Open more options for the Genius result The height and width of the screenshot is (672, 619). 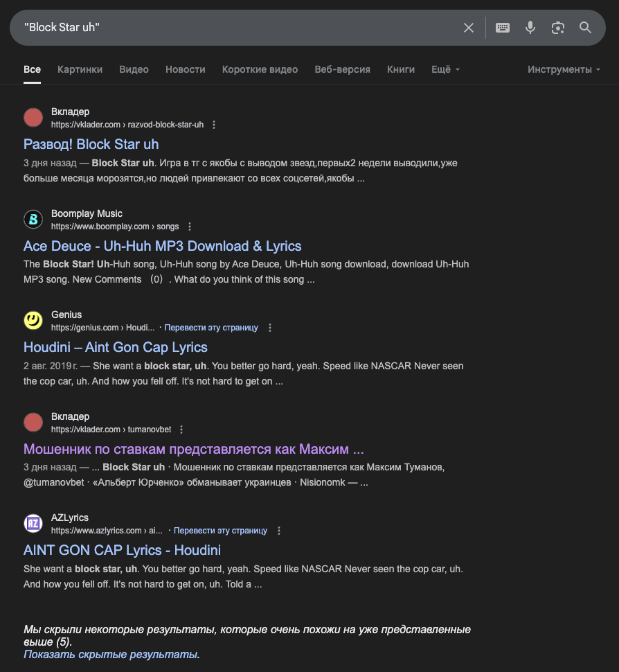(x=270, y=328)
